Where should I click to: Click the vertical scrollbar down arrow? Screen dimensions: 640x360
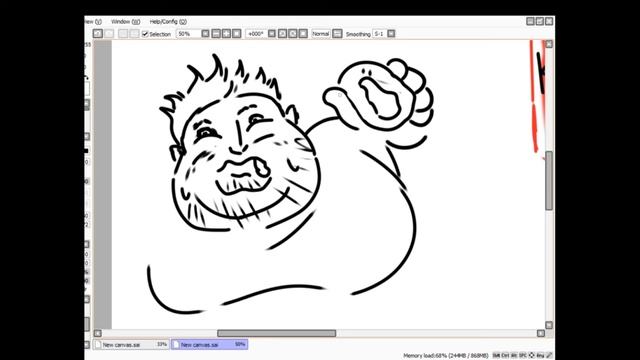tap(549, 325)
